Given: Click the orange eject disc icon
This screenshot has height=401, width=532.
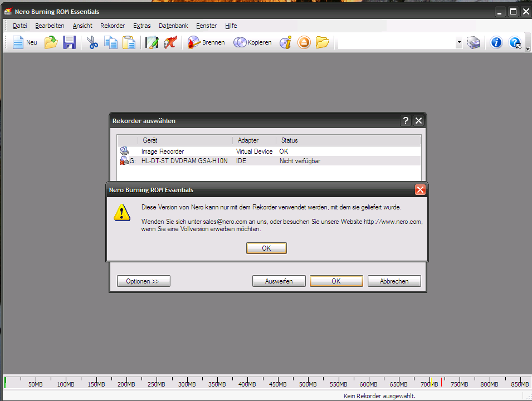Looking at the screenshot, I should coord(304,42).
